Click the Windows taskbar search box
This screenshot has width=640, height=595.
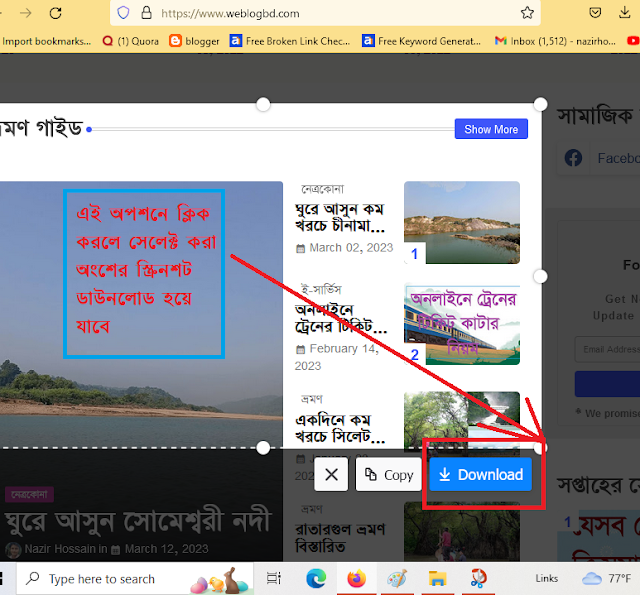pos(135,579)
